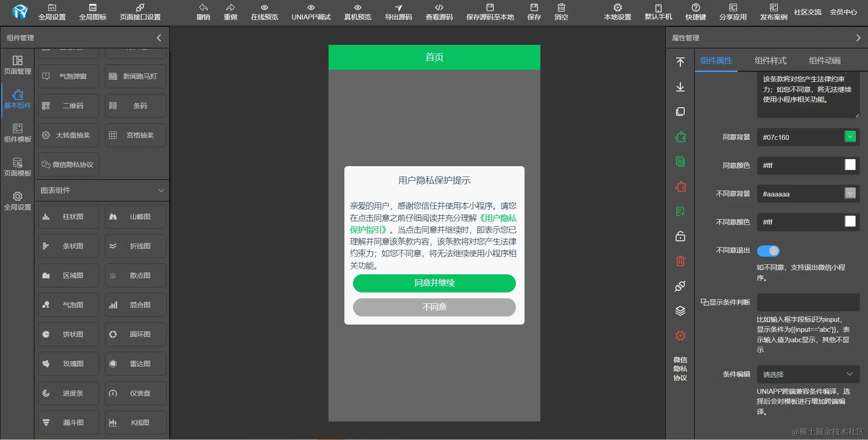Viewport: 868px width, 440px height.
Task: Collapse the 组件管理 panel
Action: tap(159, 38)
